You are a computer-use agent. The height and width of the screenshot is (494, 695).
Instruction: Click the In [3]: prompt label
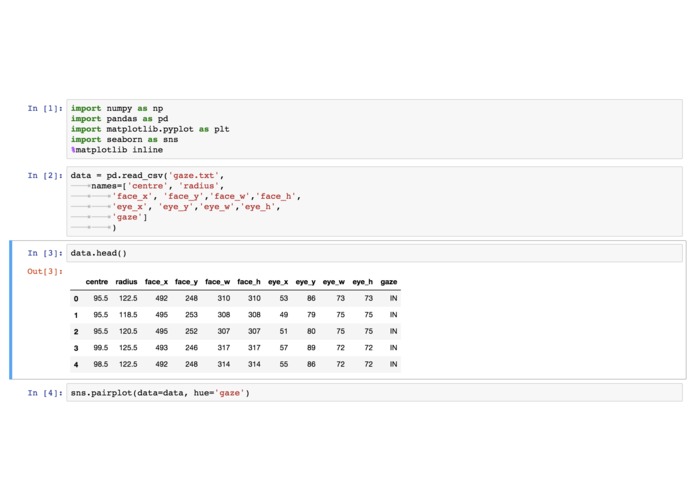pos(45,253)
